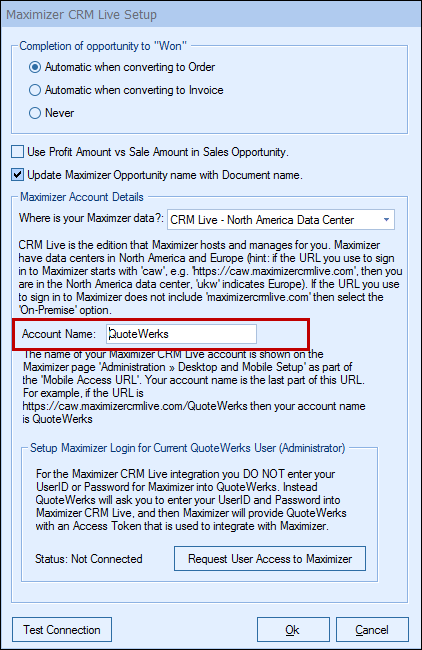Dismiss the dialog with Cancel
The height and width of the screenshot is (650, 422).
pos(372,630)
